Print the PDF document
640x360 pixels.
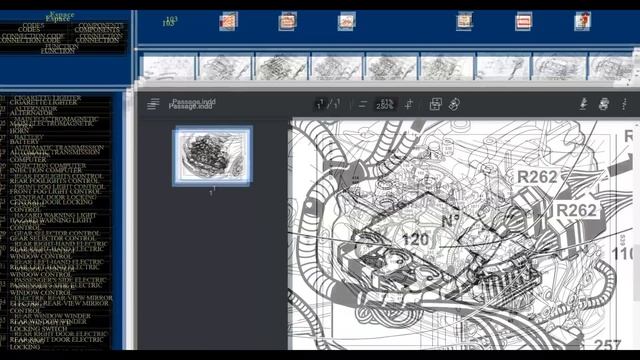point(604,104)
